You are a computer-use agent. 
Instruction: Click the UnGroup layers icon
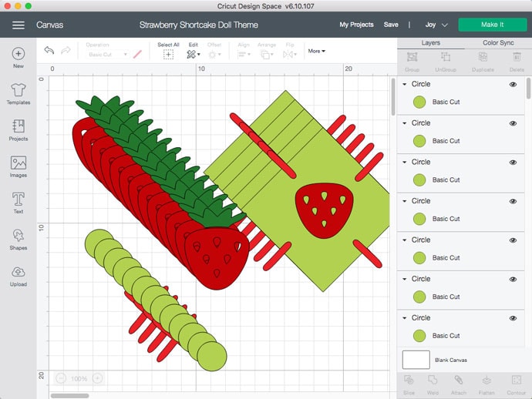pos(446,57)
